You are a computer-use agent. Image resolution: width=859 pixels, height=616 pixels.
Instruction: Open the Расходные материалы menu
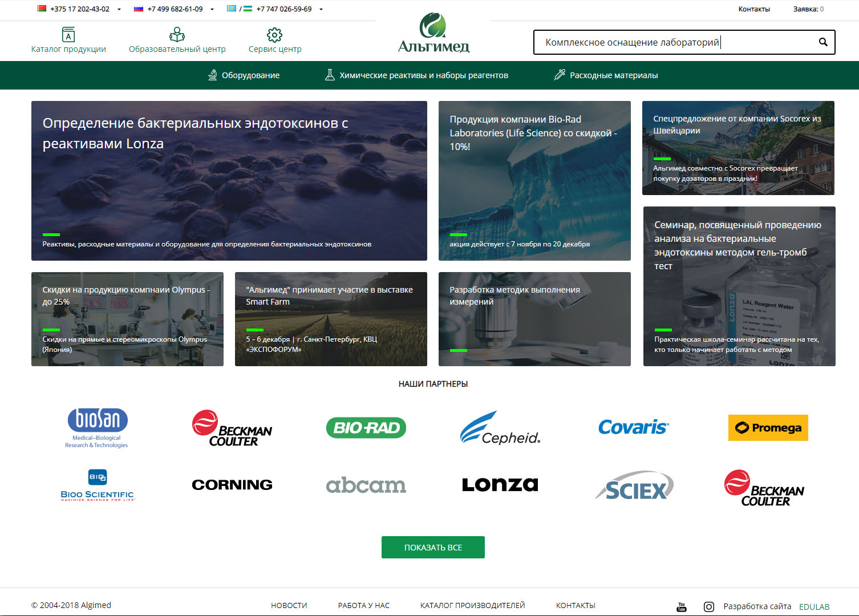pos(614,75)
